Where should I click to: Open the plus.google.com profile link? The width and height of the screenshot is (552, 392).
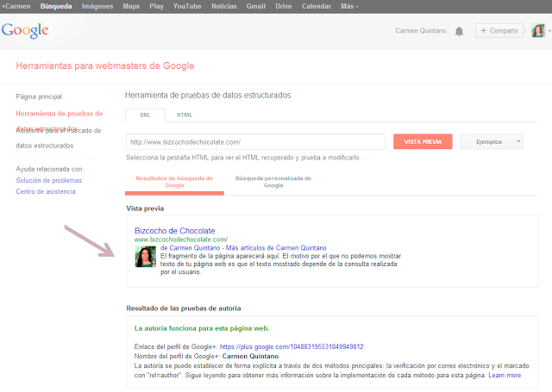(x=292, y=346)
